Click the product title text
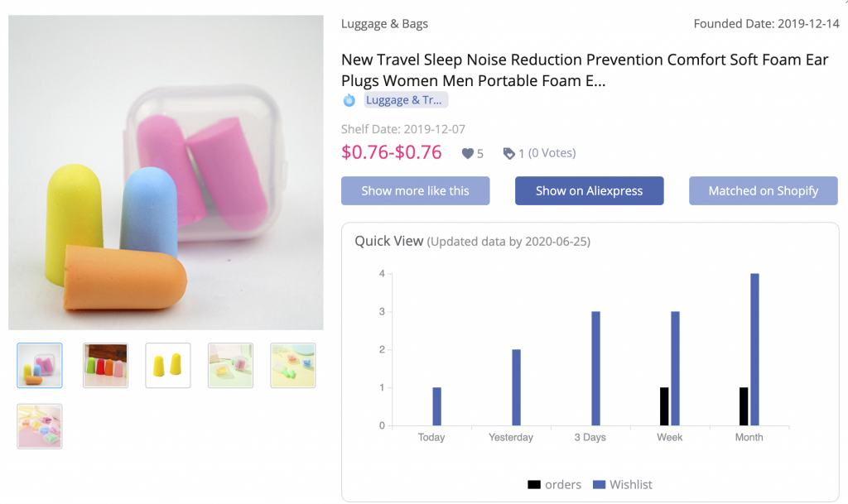 point(585,70)
